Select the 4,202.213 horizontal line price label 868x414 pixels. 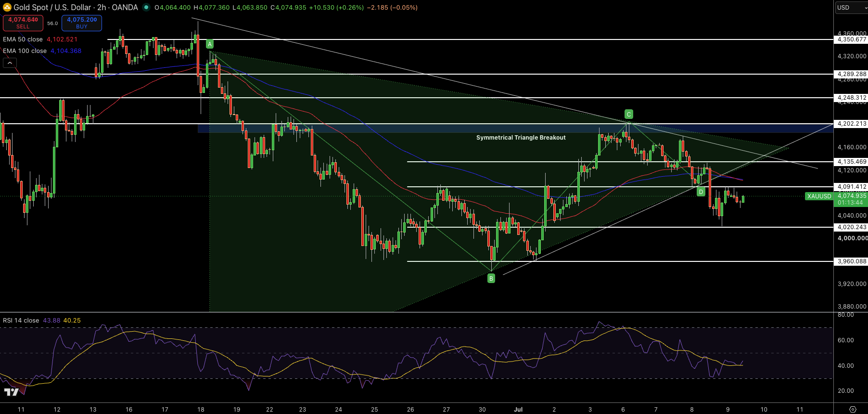tap(852, 124)
